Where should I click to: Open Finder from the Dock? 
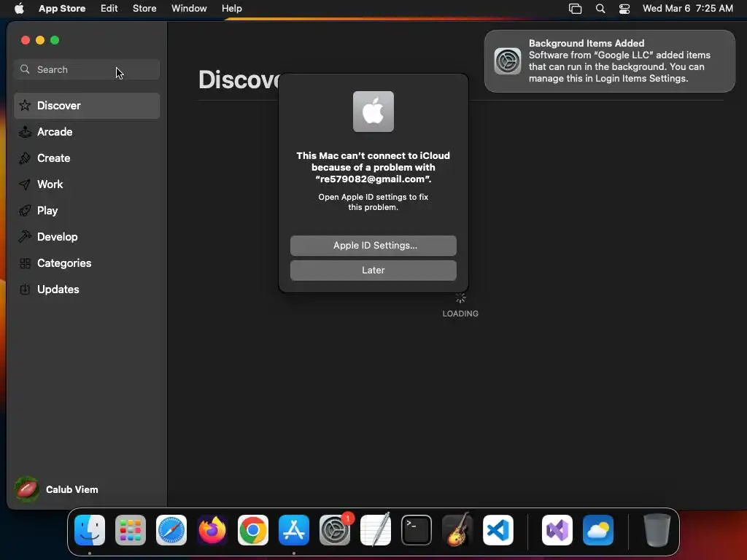click(90, 530)
